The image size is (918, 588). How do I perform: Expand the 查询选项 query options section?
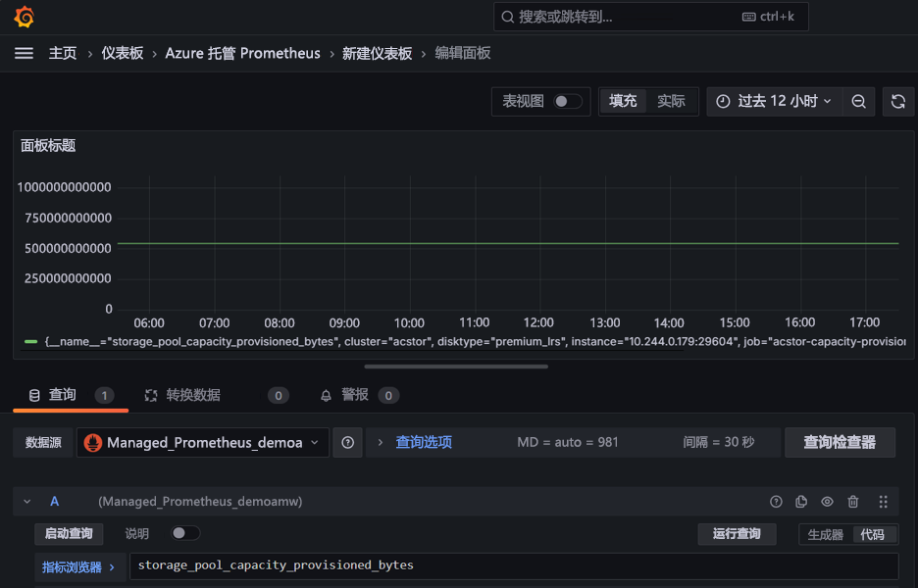click(x=423, y=442)
